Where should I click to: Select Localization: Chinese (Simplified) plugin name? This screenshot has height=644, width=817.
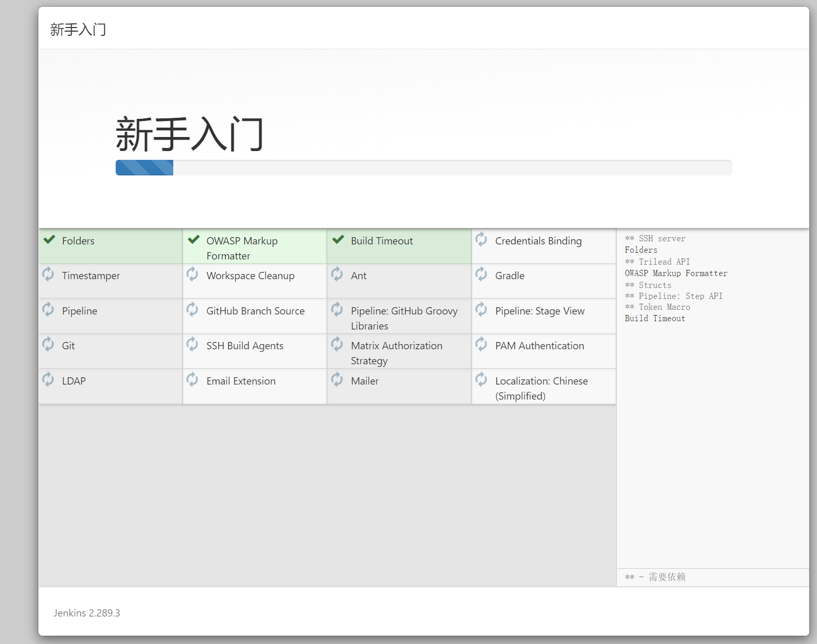point(542,388)
